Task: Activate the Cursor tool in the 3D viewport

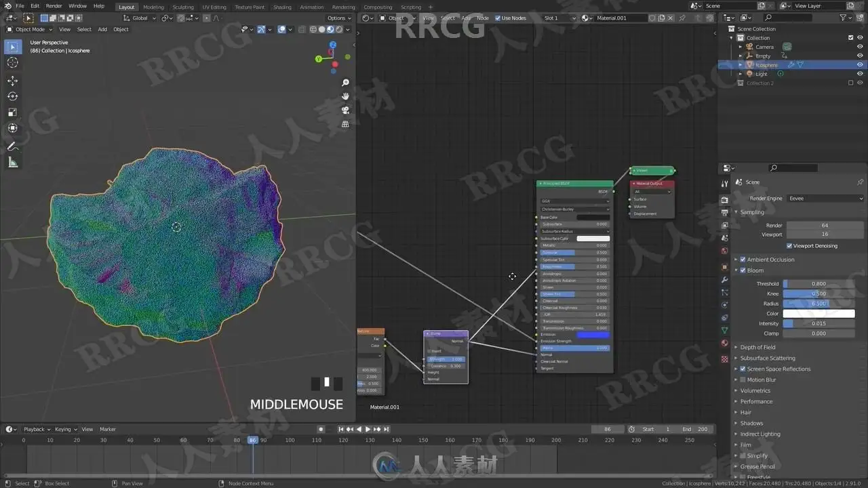Action: 12,63
